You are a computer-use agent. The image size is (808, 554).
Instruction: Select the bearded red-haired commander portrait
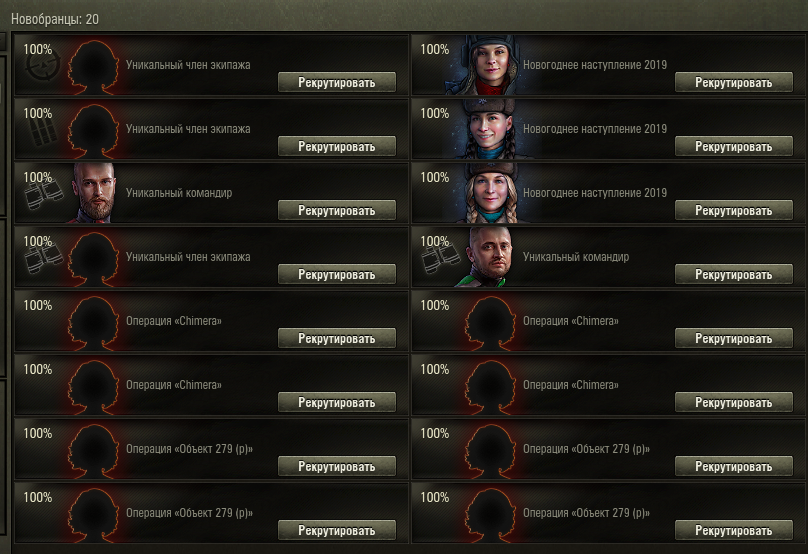point(93,193)
